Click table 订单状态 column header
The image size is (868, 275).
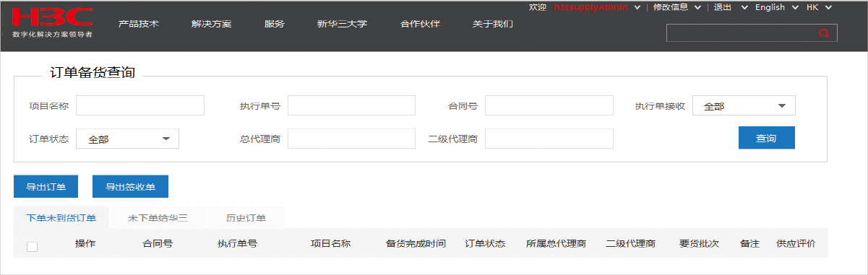coord(485,243)
